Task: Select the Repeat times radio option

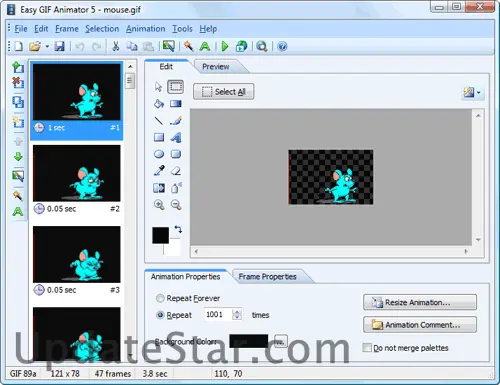Action: pyautogui.click(x=160, y=315)
